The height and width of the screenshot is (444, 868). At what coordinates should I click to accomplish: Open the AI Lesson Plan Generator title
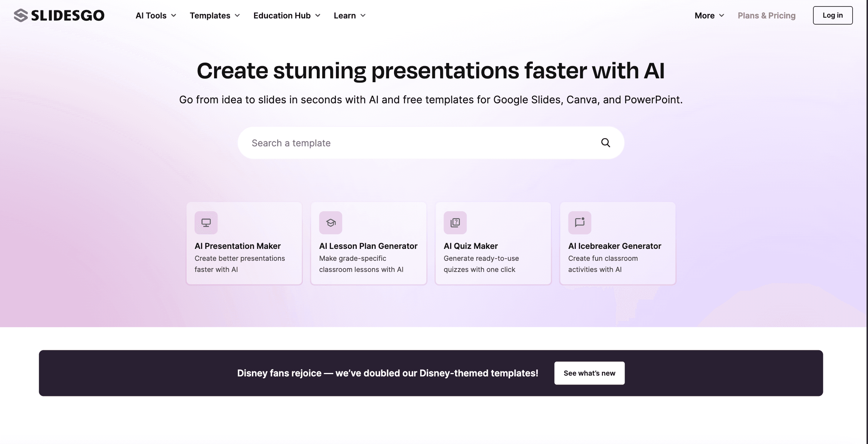pyautogui.click(x=368, y=246)
